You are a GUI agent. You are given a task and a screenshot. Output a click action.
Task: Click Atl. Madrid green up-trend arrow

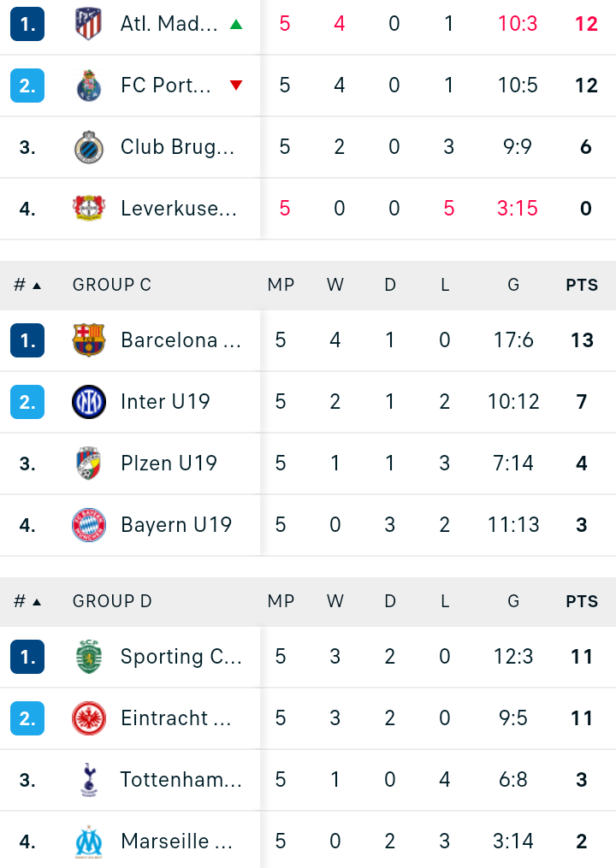236,24
